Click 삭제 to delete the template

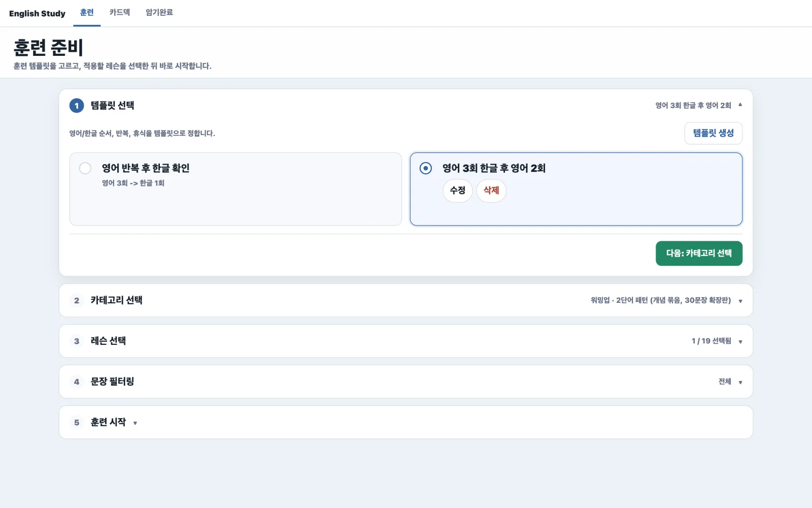(x=491, y=190)
